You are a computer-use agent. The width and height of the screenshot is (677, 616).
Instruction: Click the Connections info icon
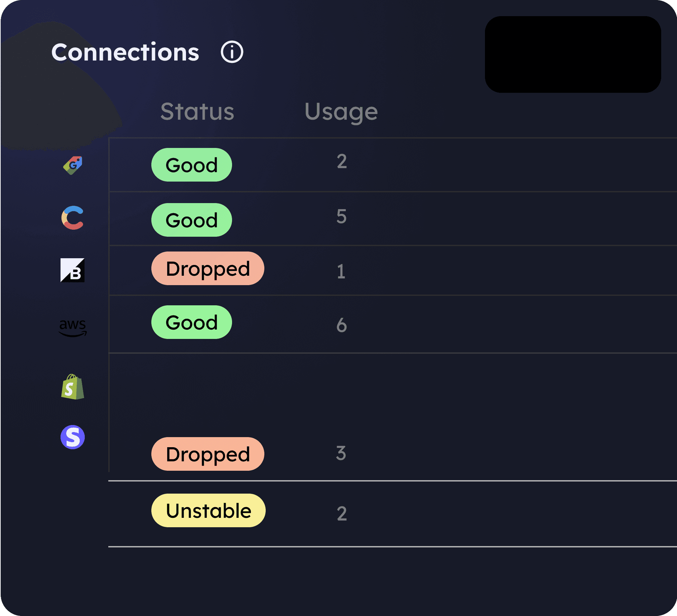point(232,52)
